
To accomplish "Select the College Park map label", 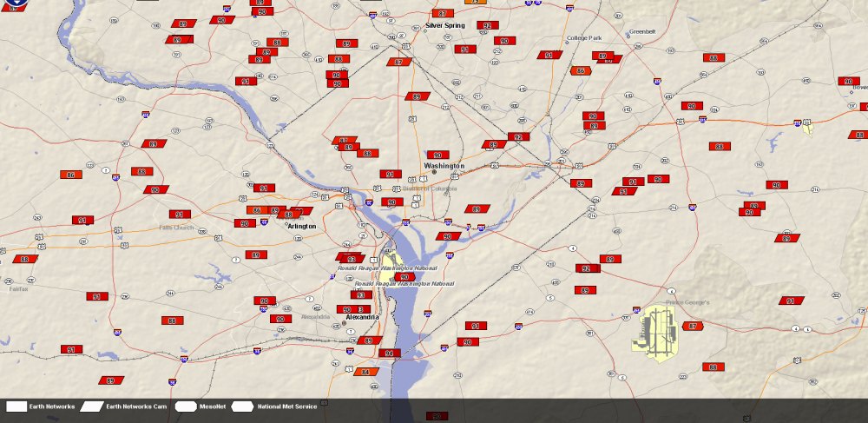I will click(x=584, y=38).
